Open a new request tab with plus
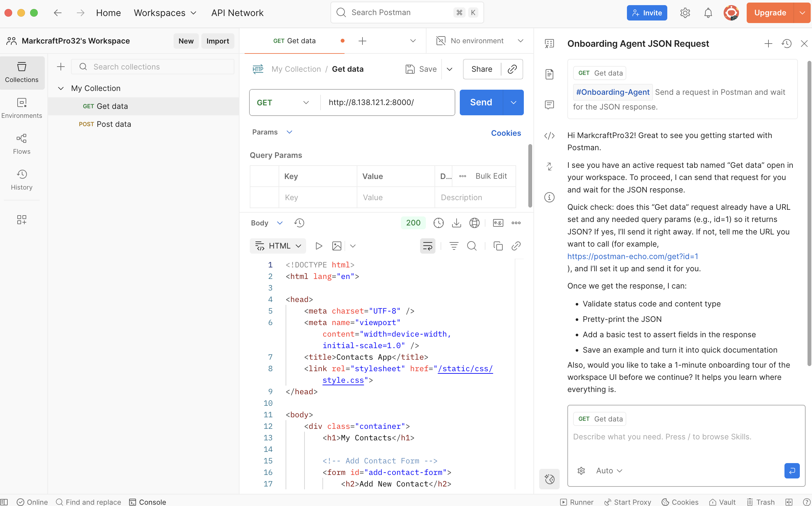This screenshot has height=506, width=812. [362, 41]
